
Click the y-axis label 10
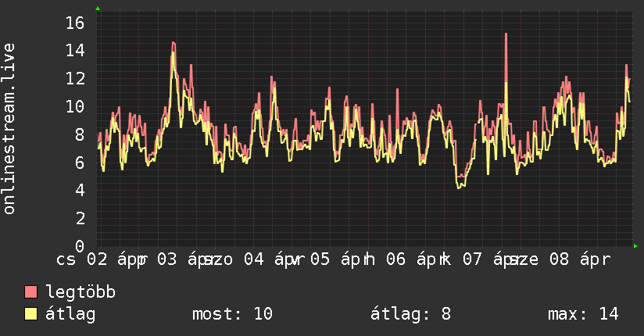75,107
